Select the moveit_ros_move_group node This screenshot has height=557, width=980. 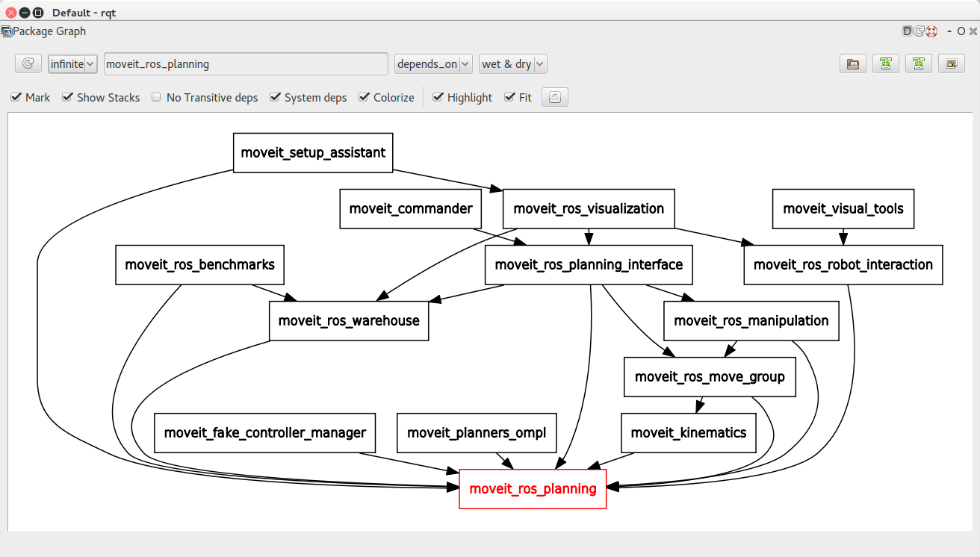click(x=710, y=377)
